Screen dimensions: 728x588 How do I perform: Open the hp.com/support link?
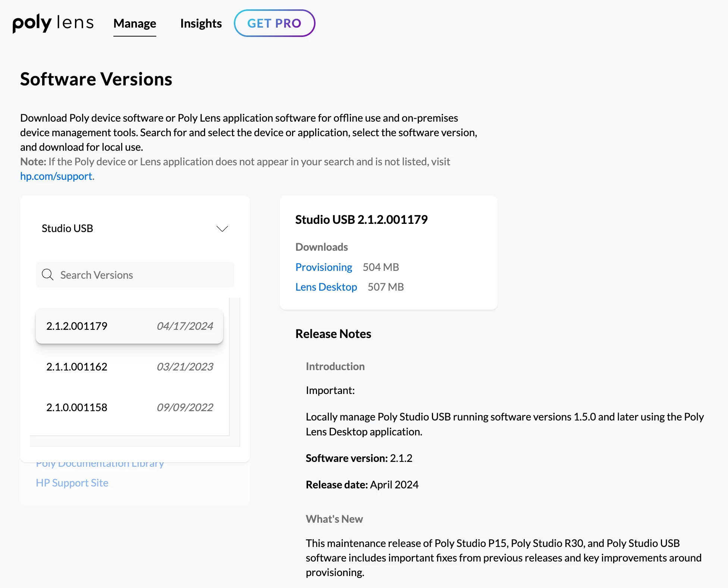pyautogui.click(x=56, y=176)
